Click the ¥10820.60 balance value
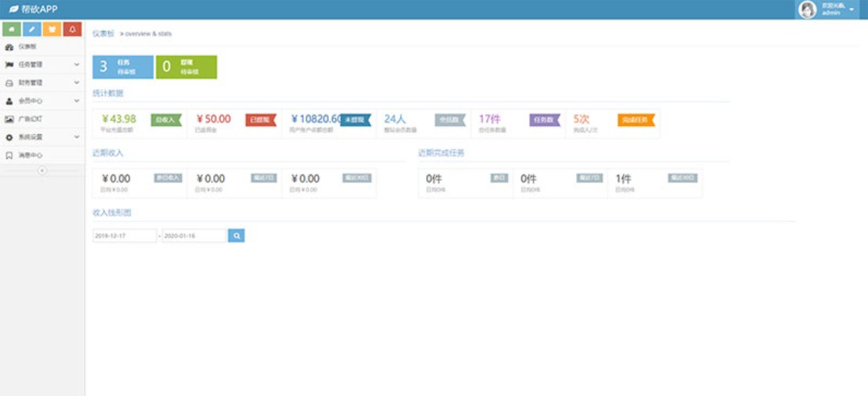The image size is (868, 396). (x=317, y=119)
